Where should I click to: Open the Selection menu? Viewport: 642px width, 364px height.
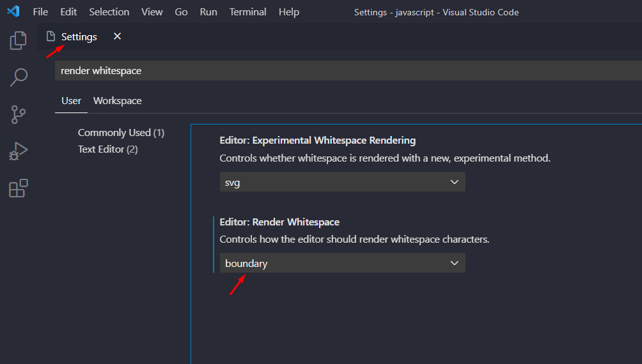coord(109,12)
